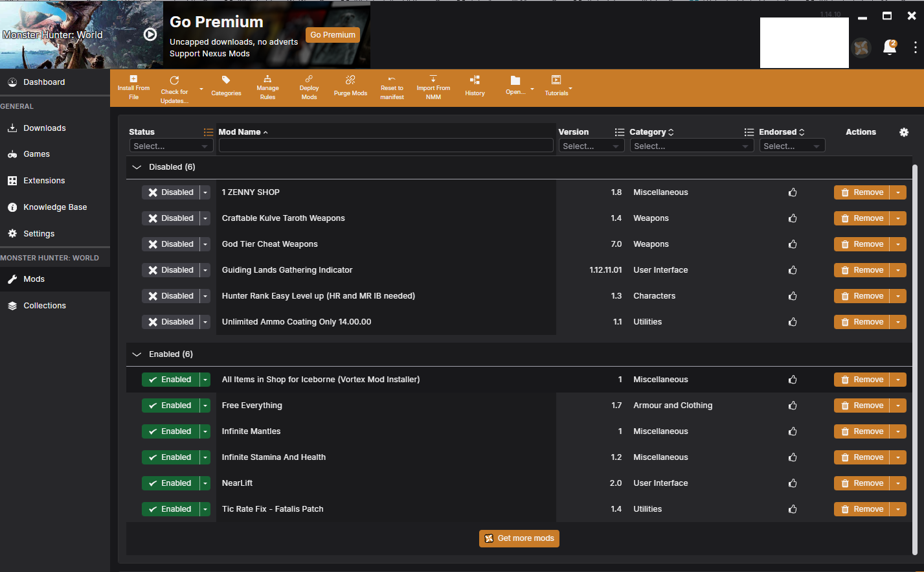The width and height of the screenshot is (924, 572).
Task: Click the user avatar icon
Action: 861,47
